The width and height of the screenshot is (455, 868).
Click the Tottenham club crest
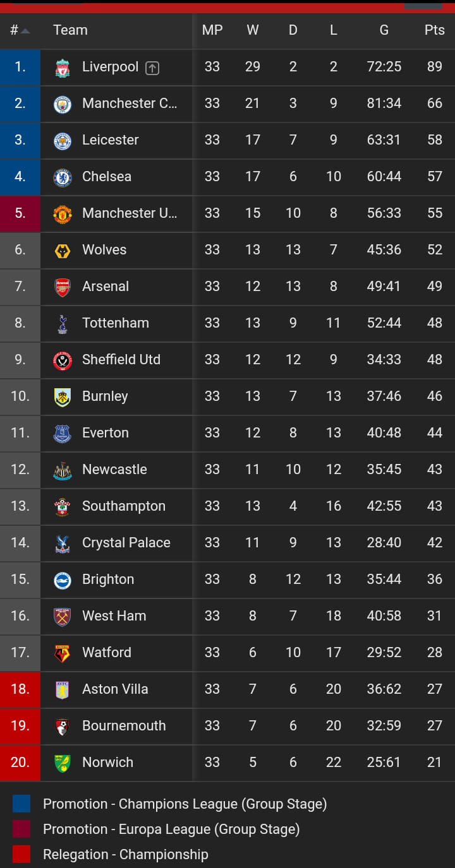[x=63, y=324]
